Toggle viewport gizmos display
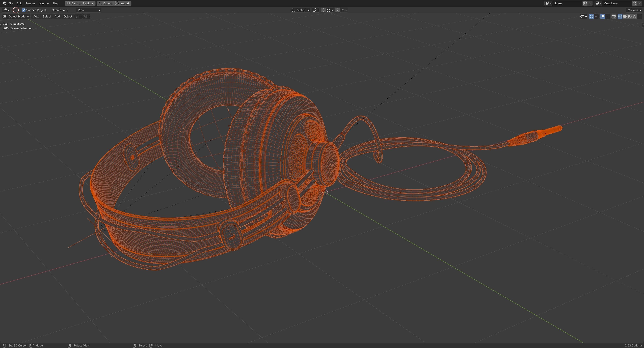Screen dimensions: 644x348 591,16
